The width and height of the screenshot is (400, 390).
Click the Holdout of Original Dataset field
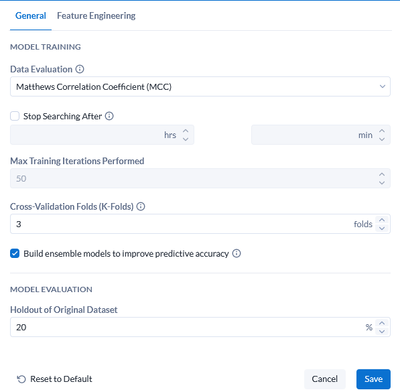(200, 327)
